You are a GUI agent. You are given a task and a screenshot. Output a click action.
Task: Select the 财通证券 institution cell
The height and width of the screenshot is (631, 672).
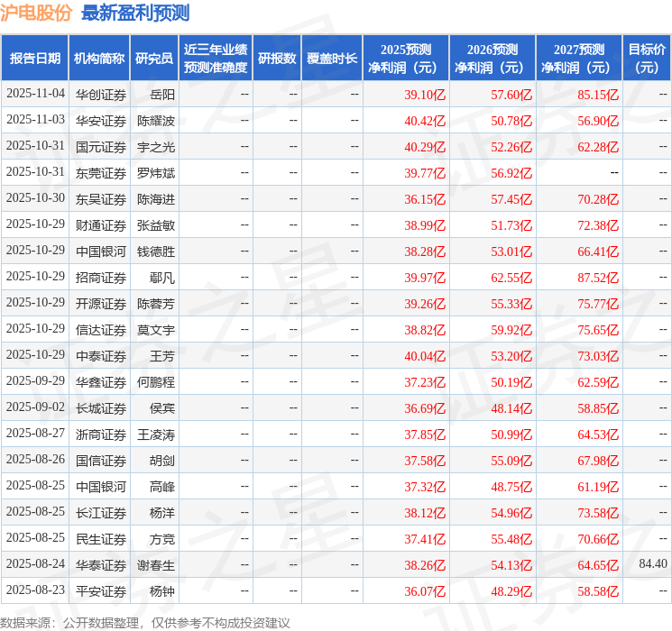click(101, 225)
